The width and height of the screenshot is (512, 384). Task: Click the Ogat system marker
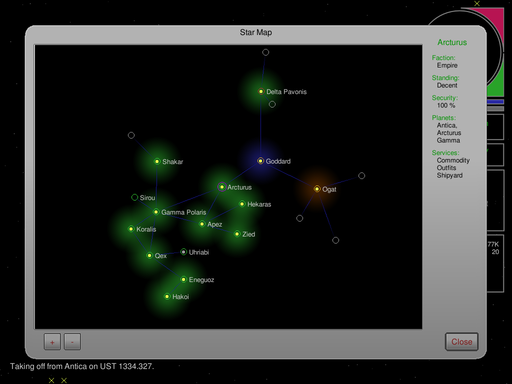coord(317,189)
